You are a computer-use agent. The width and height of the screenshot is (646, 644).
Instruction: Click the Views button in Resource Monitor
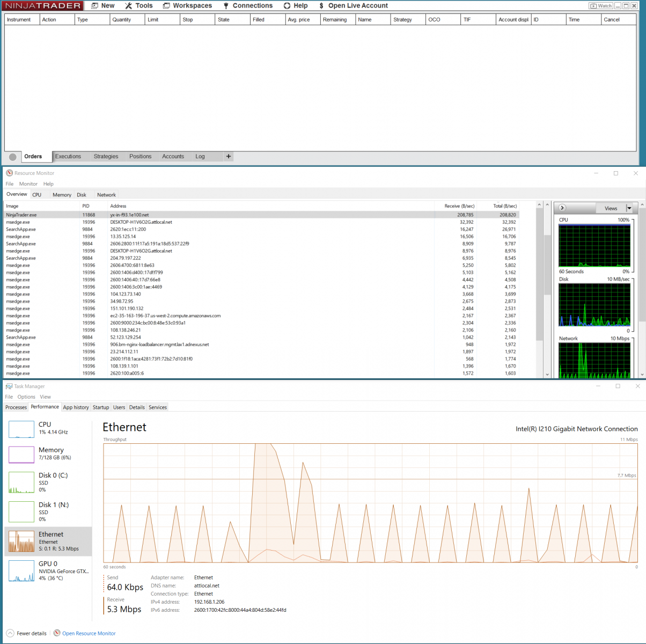[x=611, y=208]
